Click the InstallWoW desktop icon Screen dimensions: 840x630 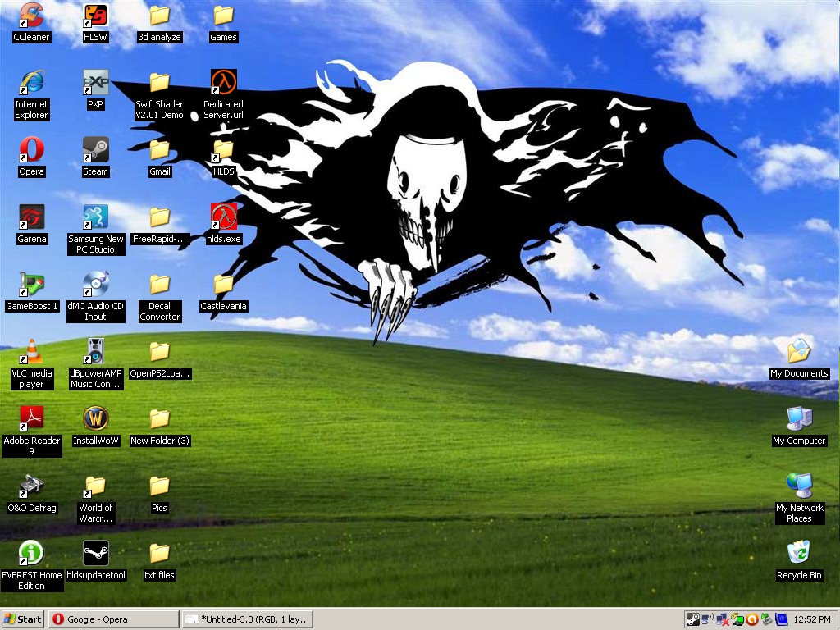pyautogui.click(x=95, y=419)
